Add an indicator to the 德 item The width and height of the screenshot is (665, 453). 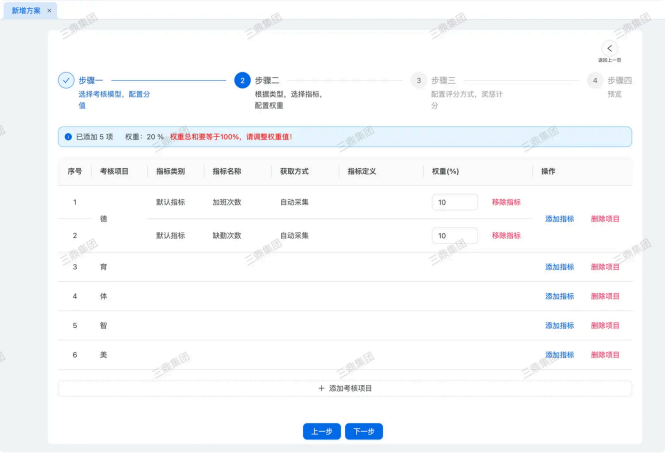coord(559,219)
